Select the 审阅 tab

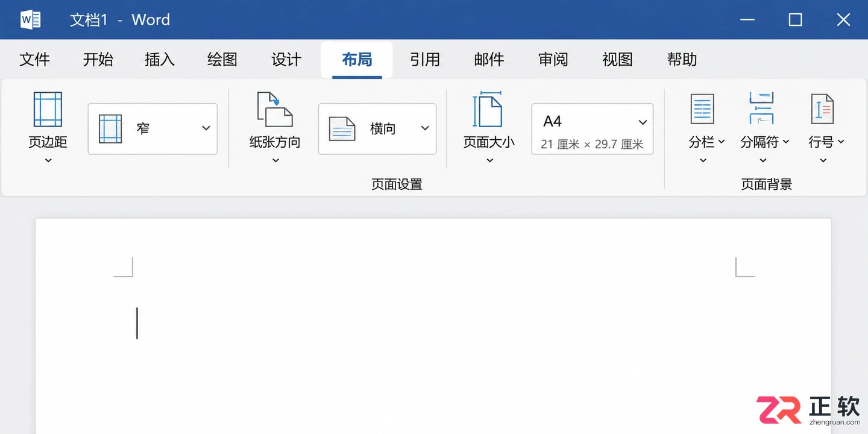553,59
